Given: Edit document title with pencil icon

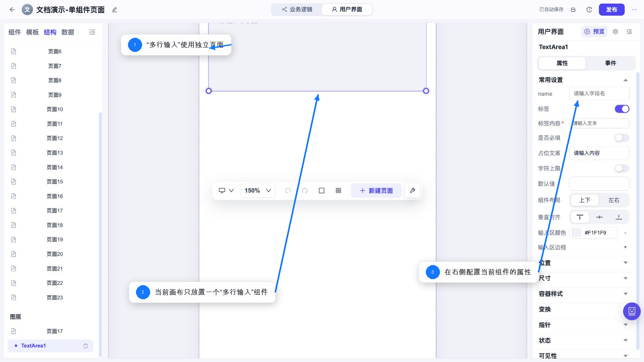Looking at the screenshot, I should pyautogui.click(x=115, y=10).
